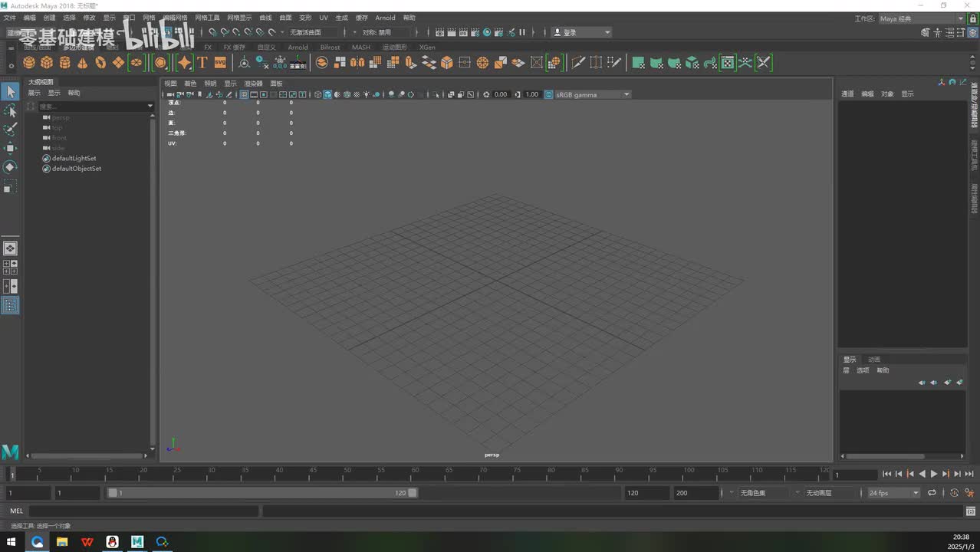
Task: Toggle the auto keyframe button
Action: pyautogui.click(x=954, y=493)
